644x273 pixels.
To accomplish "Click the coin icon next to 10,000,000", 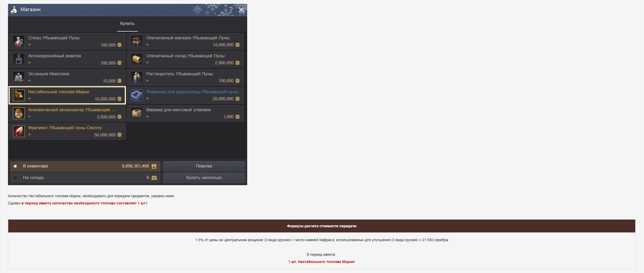I will click(120, 99).
